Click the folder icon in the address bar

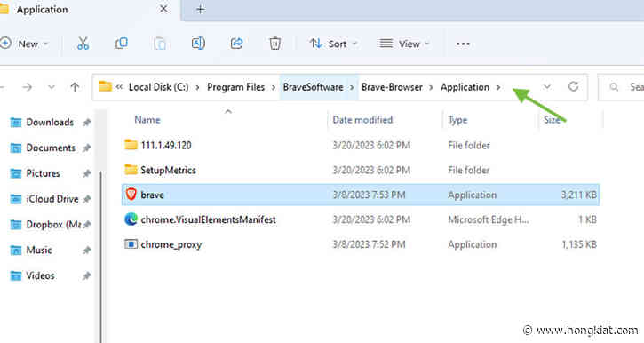tap(105, 86)
